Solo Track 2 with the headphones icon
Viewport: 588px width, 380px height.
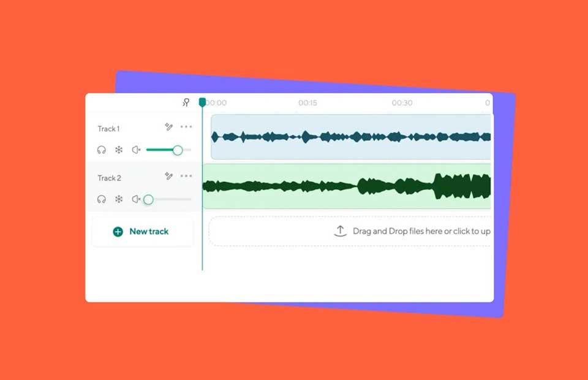pos(101,199)
